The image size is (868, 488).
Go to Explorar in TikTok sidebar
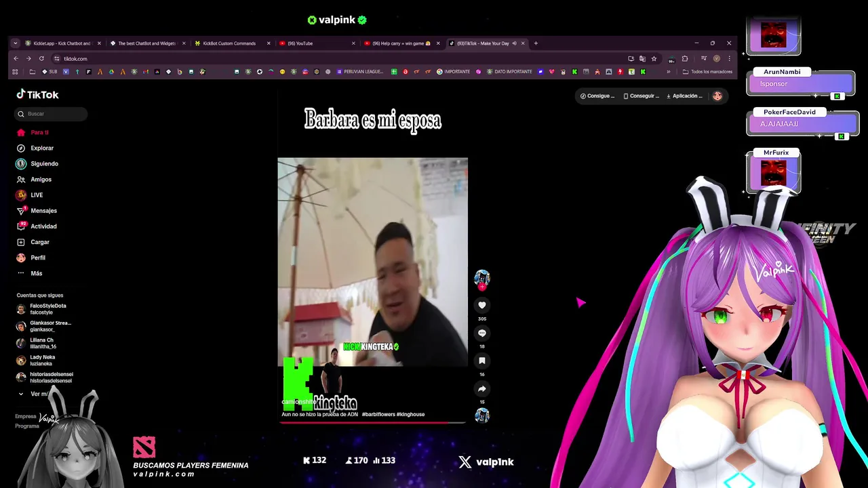[35, 148]
